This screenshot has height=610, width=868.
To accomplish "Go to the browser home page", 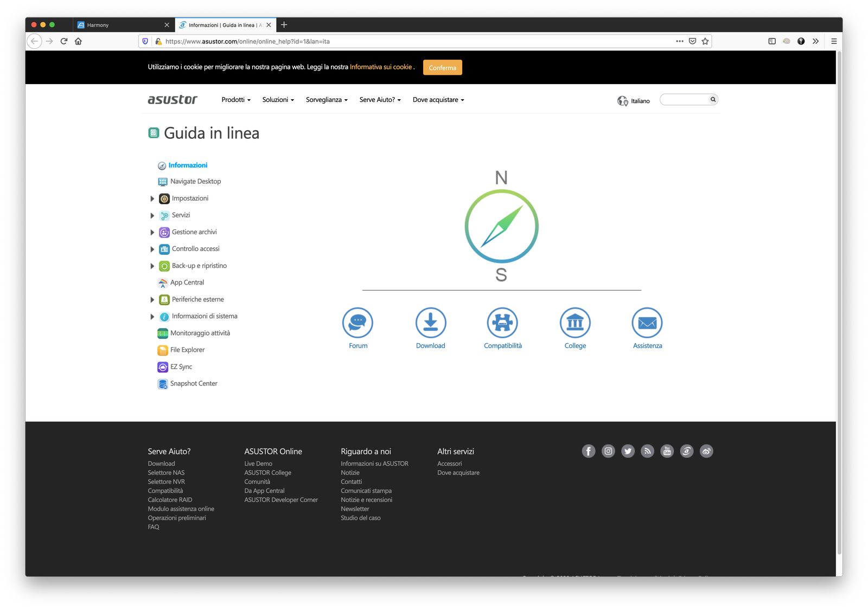I will click(x=78, y=41).
